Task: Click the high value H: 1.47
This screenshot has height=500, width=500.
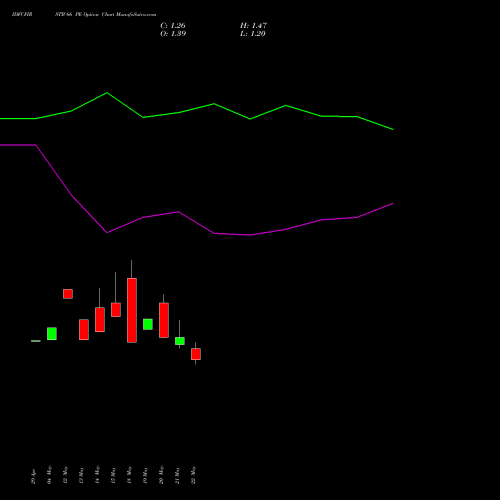Action: 253,25
